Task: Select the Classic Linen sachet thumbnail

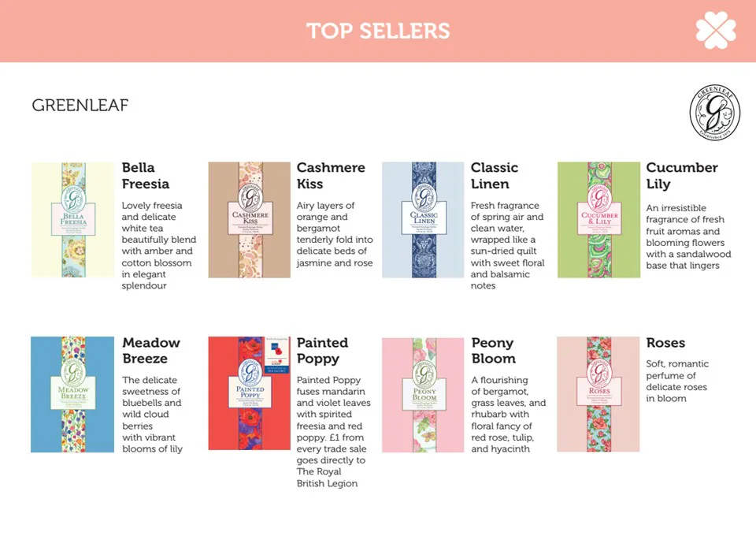Action: click(x=424, y=219)
